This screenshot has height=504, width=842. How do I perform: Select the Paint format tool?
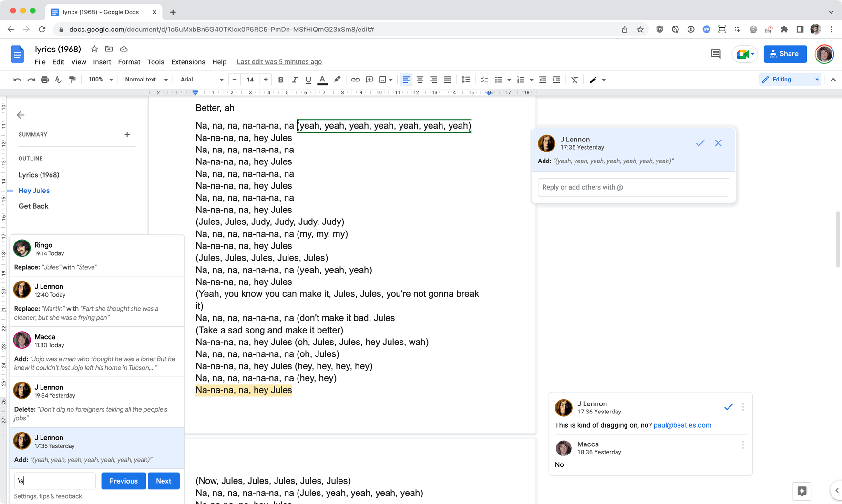tap(72, 80)
